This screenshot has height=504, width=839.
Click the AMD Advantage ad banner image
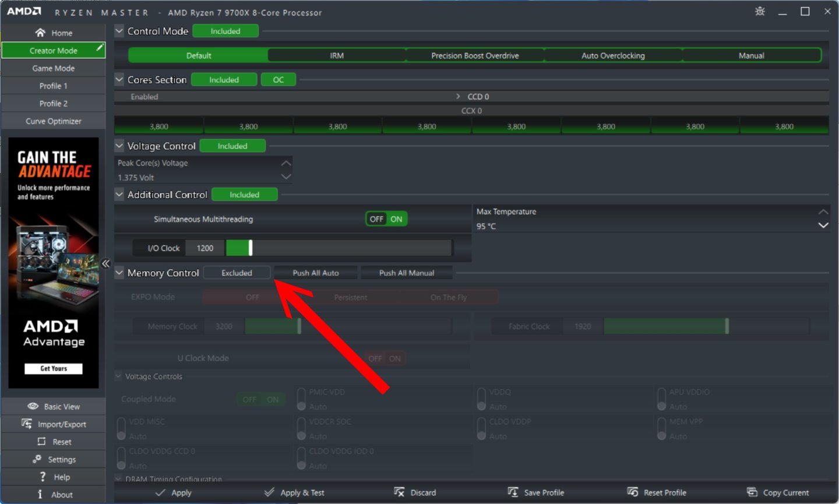click(54, 262)
